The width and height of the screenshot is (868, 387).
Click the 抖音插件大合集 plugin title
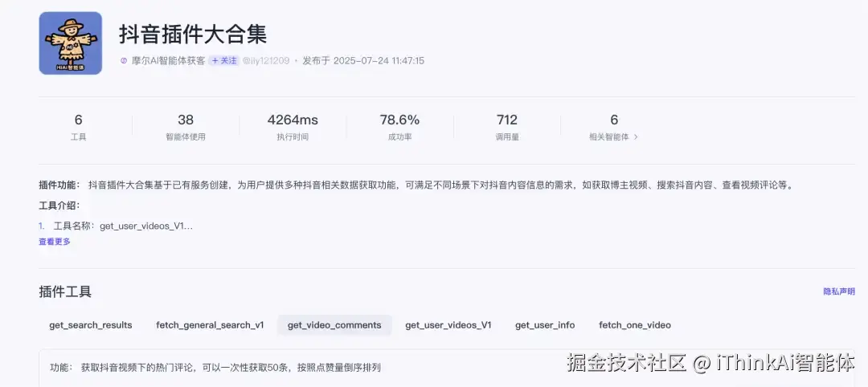(193, 34)
